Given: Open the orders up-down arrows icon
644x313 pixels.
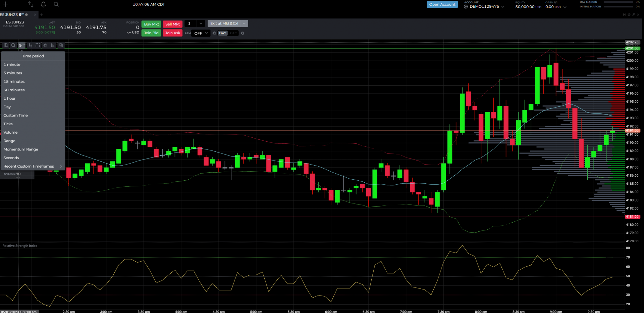Looking at the screenshot, I should pos(31,4).
